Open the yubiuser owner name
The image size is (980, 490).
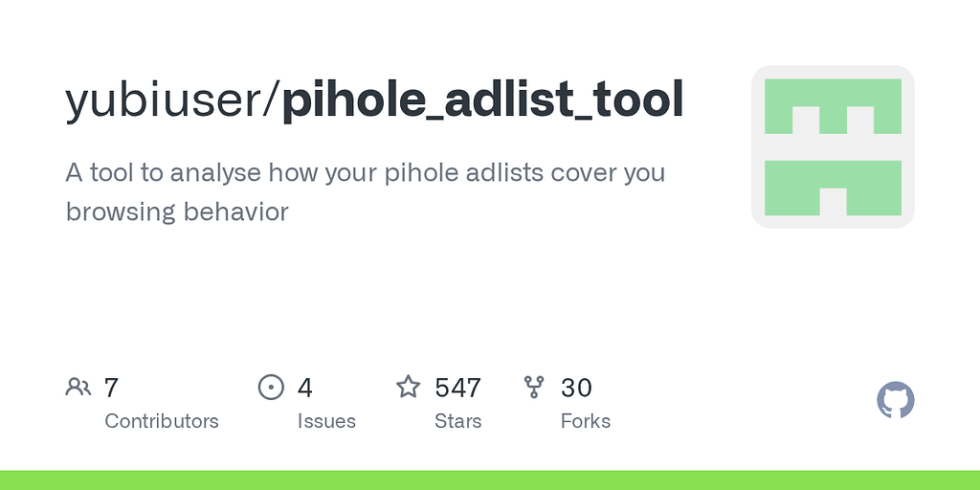click(167, 101)
